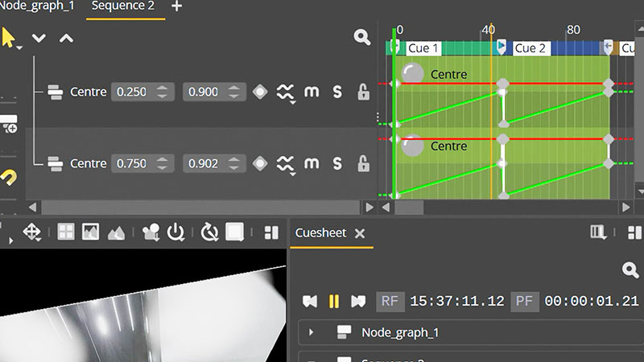
Task: Pause playback with yellow pause button
Action: [334, 301]
